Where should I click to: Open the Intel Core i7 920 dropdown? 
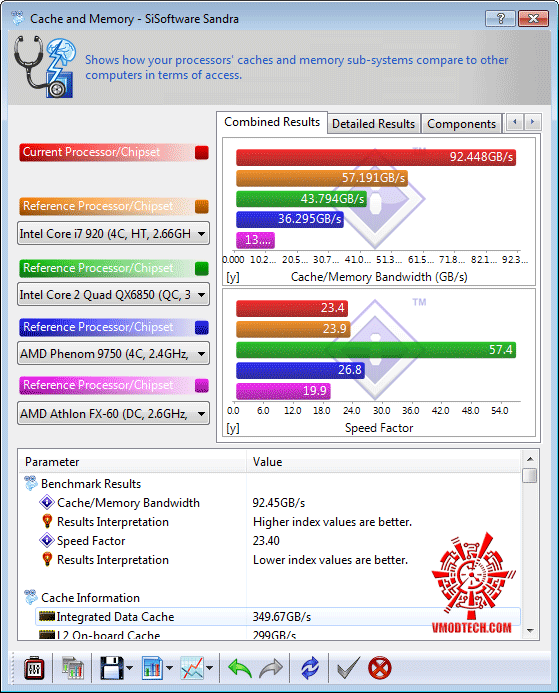(x=113, y=233)
